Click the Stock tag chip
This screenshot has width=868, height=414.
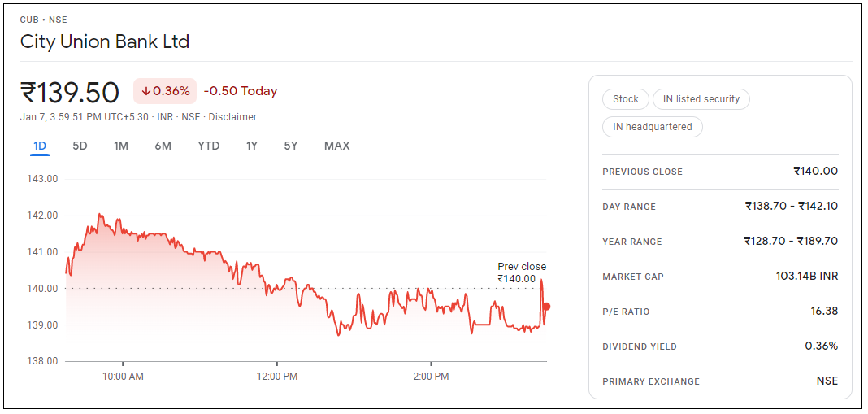pyautogui.click(x=626, y=99)
